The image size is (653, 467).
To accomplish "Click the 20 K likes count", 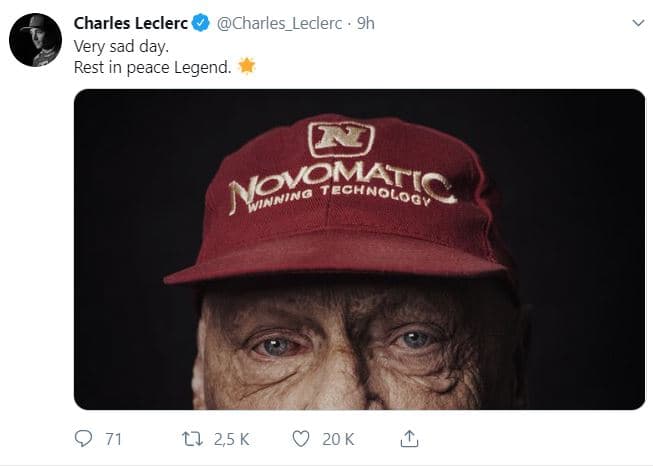I will point(337,438).
